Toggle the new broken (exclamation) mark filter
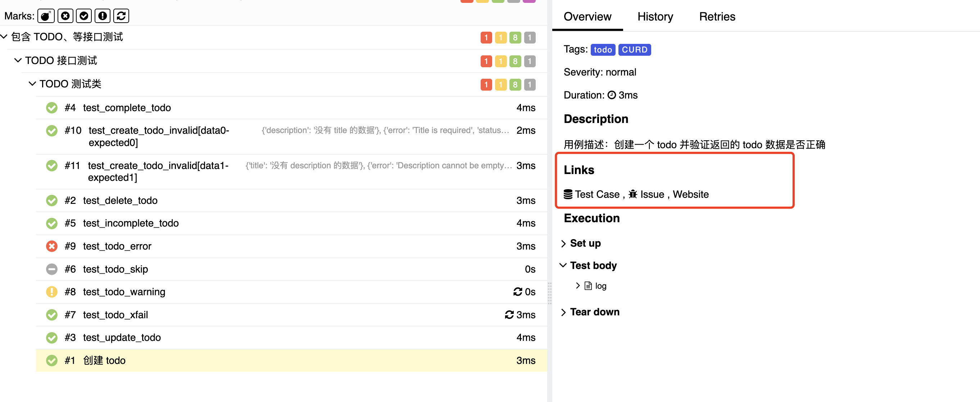The width and height of the screenshot is (980, 402). coord(102,16)
